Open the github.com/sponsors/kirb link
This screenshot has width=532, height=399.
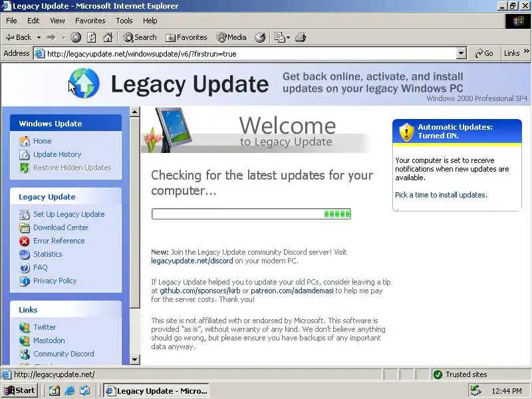coord(200,291)
